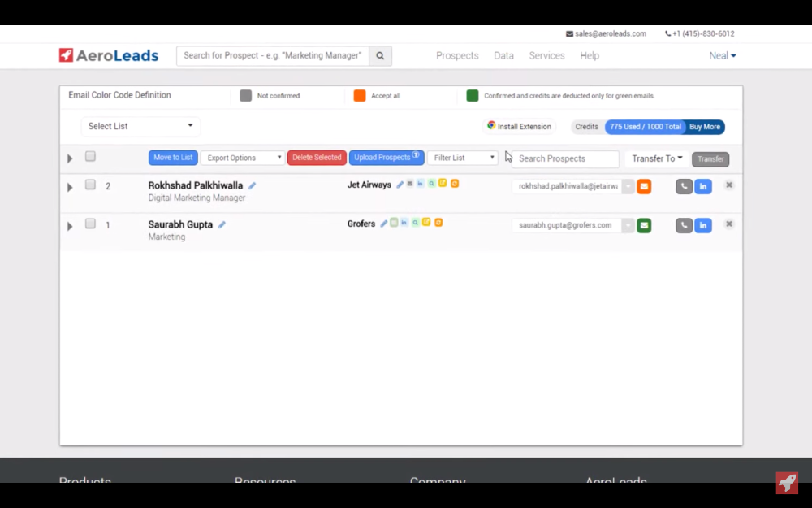Viewport: 812px width, 508px height.
Task: Toggle small green box icon beside Grofers
Action: tap(394, 223)
